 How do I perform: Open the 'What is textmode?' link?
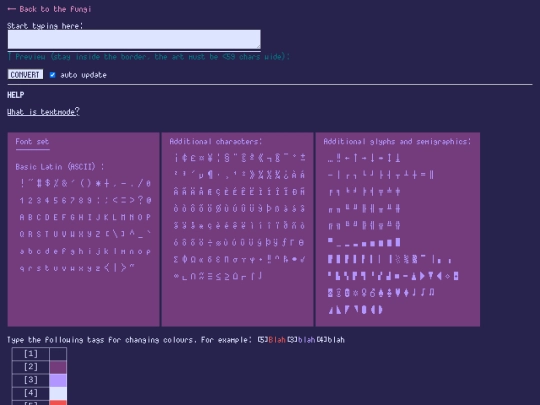(x=43, y=112)
